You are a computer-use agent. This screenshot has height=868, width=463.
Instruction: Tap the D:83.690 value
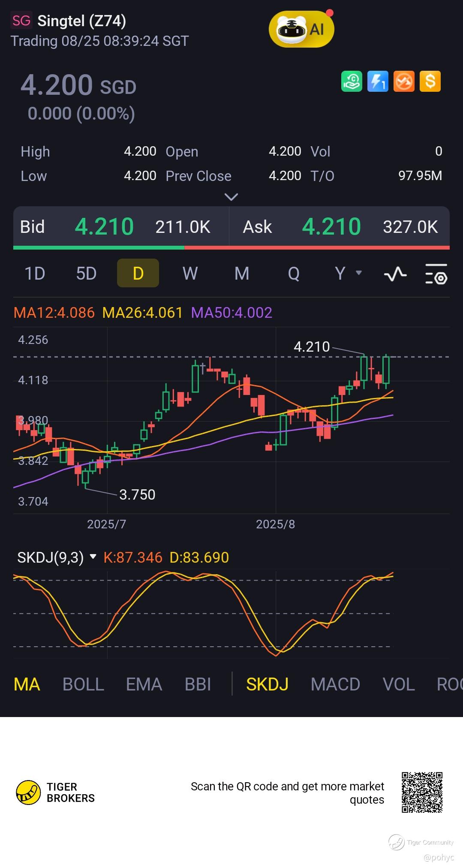199,558
